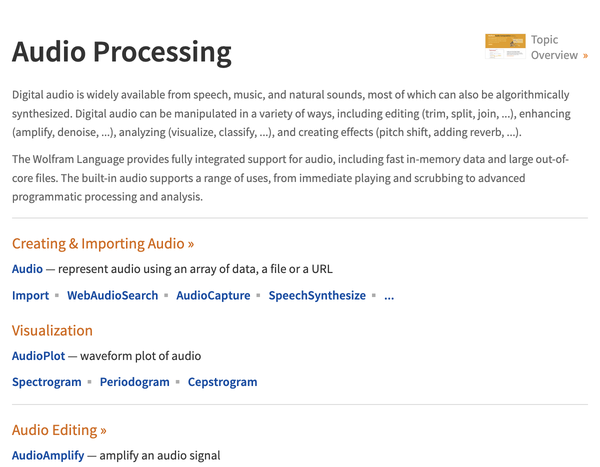600x467 pixels.
Task: Click the arrows after Audio Editing heading
Action: [x=103, y=431]
